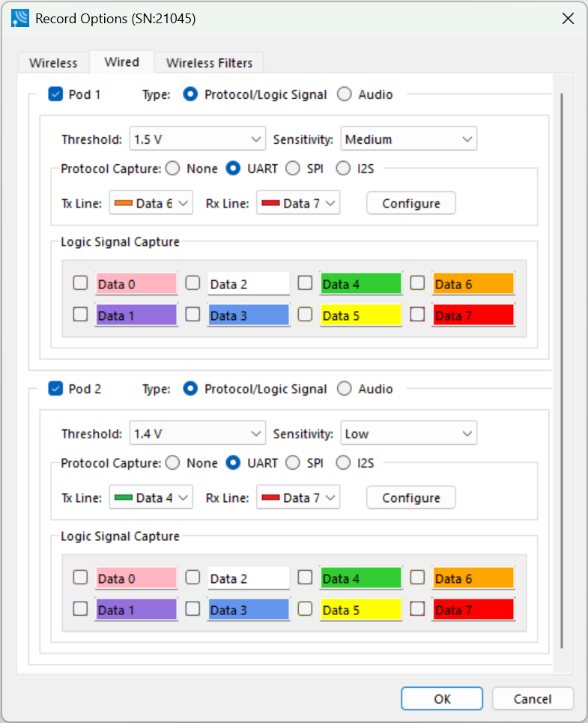The height and width of the screenshot is (723, 588).
Task: Enable Pod 2 Data 0 logic capture checkbox
Action: [x=80, y=577]
